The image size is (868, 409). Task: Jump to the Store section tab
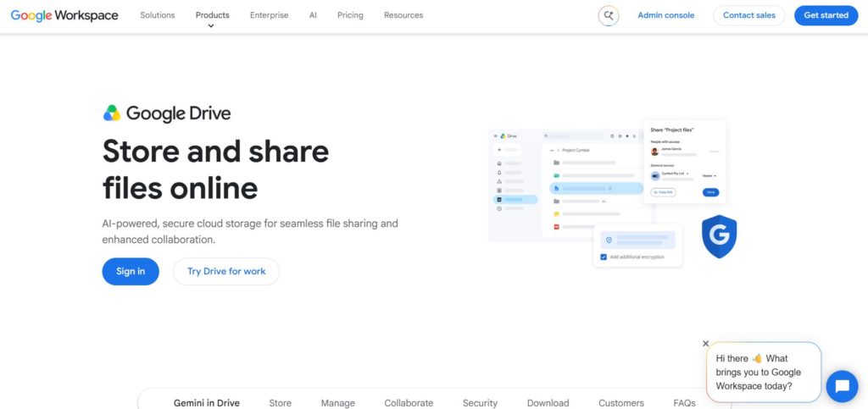280,403
